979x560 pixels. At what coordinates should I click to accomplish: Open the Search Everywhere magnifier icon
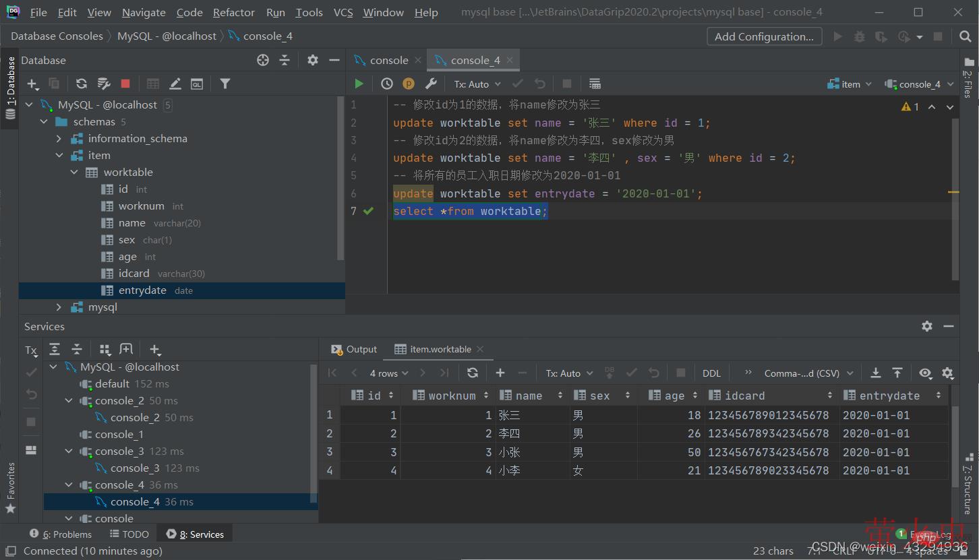point(966,36)
